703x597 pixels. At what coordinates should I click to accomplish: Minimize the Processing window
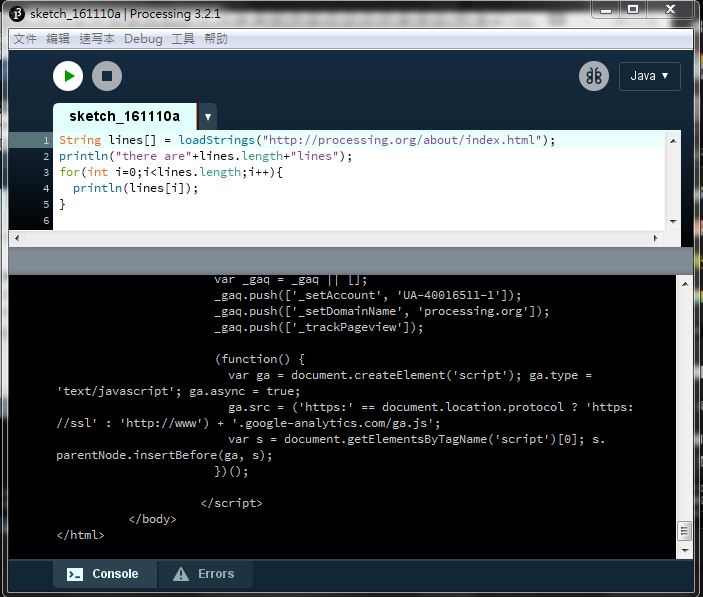606,10
